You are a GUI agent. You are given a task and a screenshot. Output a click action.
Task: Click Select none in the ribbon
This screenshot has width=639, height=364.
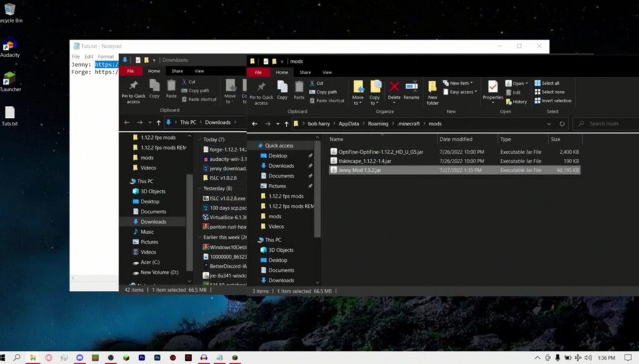[550, 92]
